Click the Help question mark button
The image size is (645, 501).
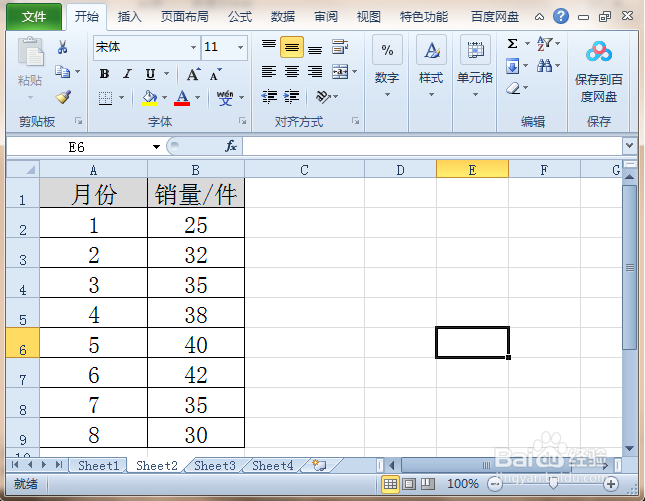(x=561, y=16)
